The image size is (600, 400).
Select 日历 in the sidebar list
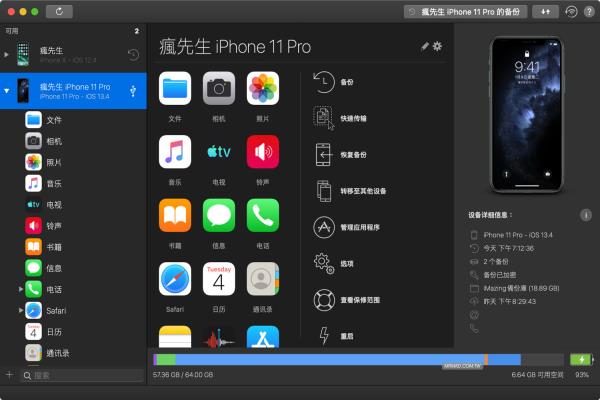73,332
